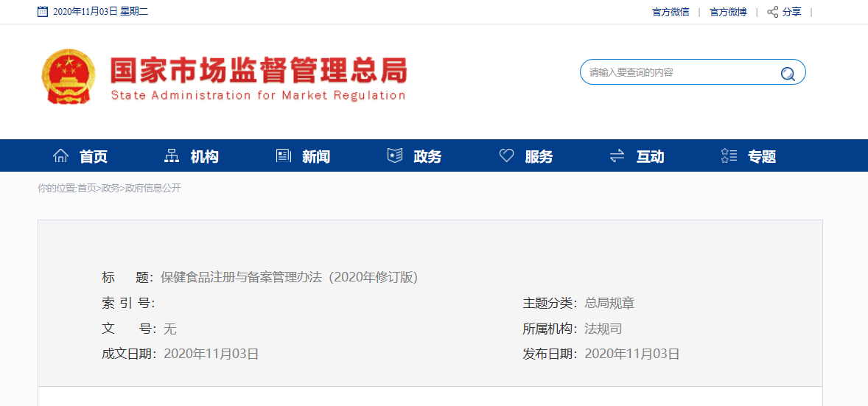Open the 官方微信 link

point(671,13)
